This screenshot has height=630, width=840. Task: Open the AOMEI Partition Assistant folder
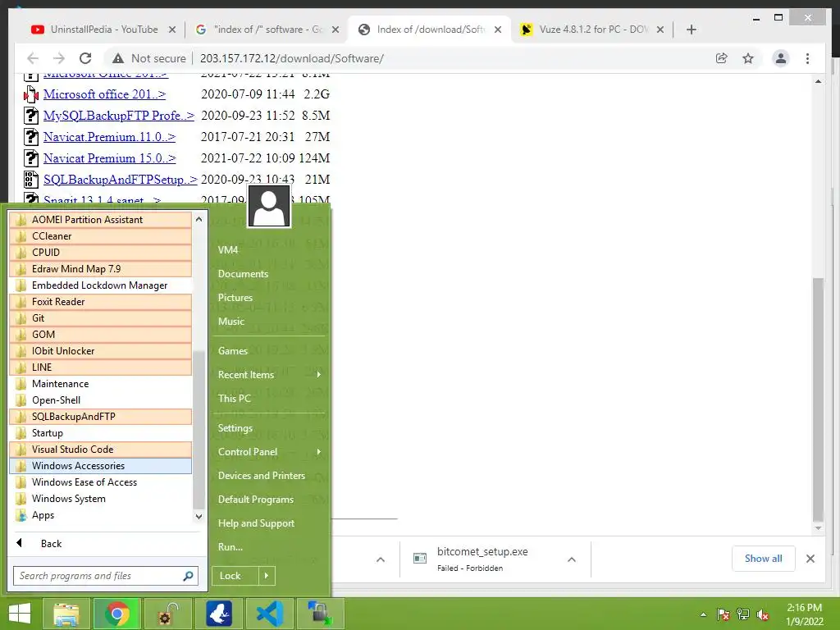[101, 220]
